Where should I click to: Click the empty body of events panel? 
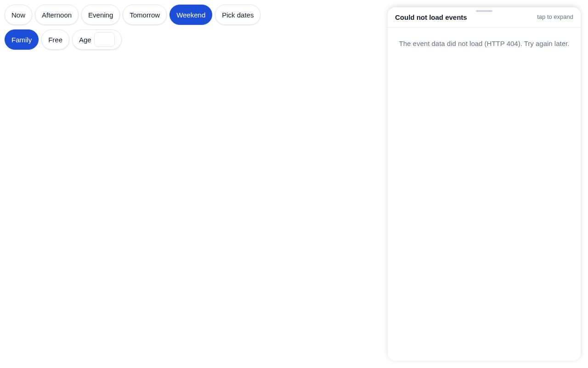pyautogui.click(x=484, y=202)
